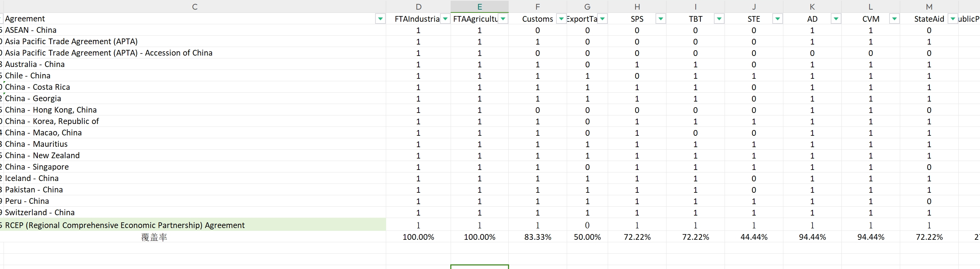Select column E by its header letter

coord(480,6)
